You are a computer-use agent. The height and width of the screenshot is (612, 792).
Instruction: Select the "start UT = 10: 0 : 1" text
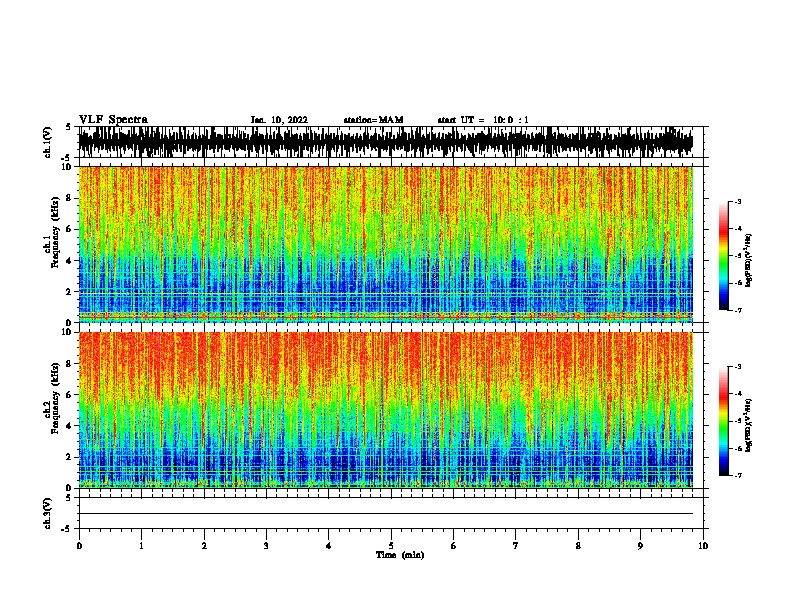[x=483, y=120]
